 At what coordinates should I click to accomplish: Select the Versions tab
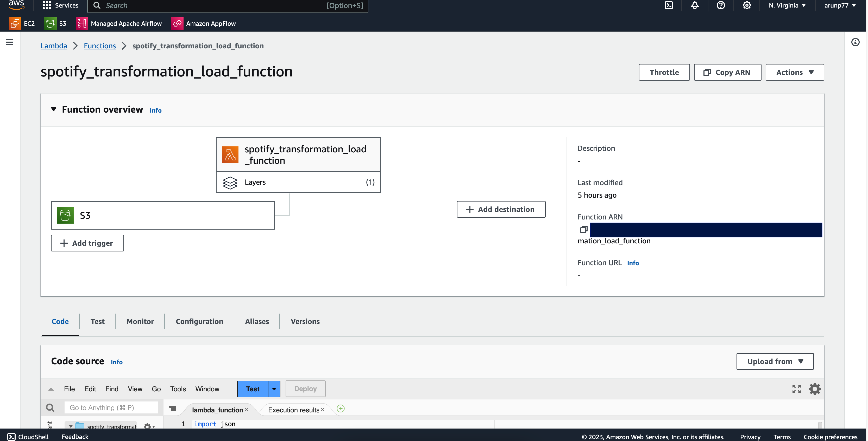[x=305, y=321]
